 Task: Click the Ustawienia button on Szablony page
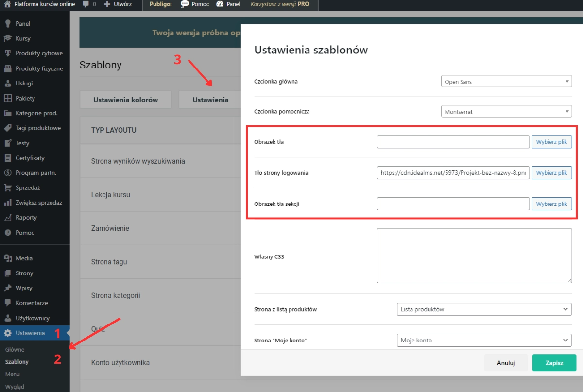(x=210, y=100)
